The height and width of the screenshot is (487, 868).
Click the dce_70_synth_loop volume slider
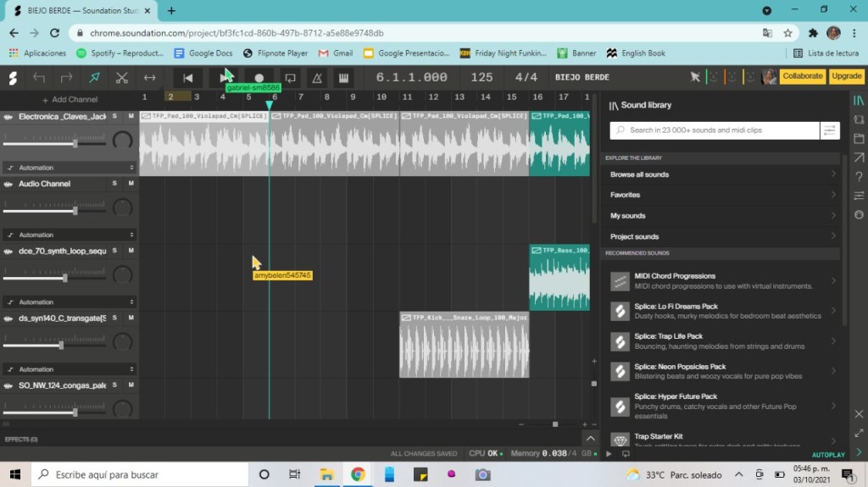[65, 278]
